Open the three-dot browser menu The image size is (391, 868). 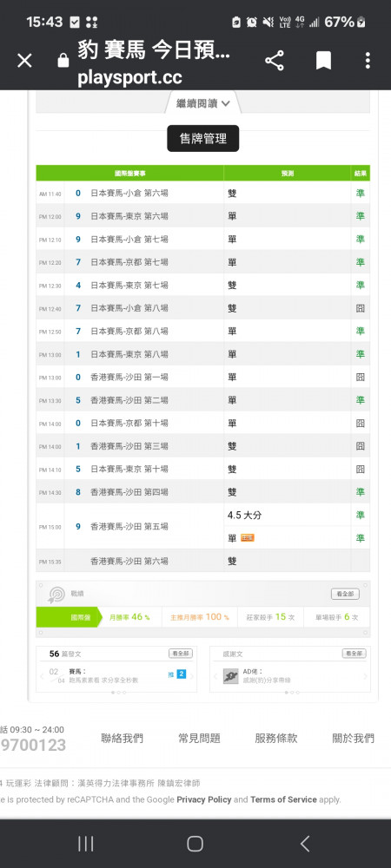coord(368,61)
